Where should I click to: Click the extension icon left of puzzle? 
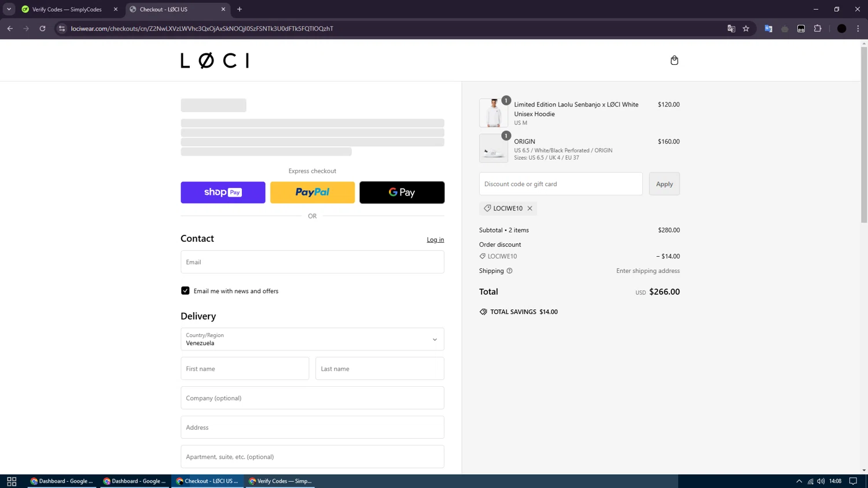801,28
